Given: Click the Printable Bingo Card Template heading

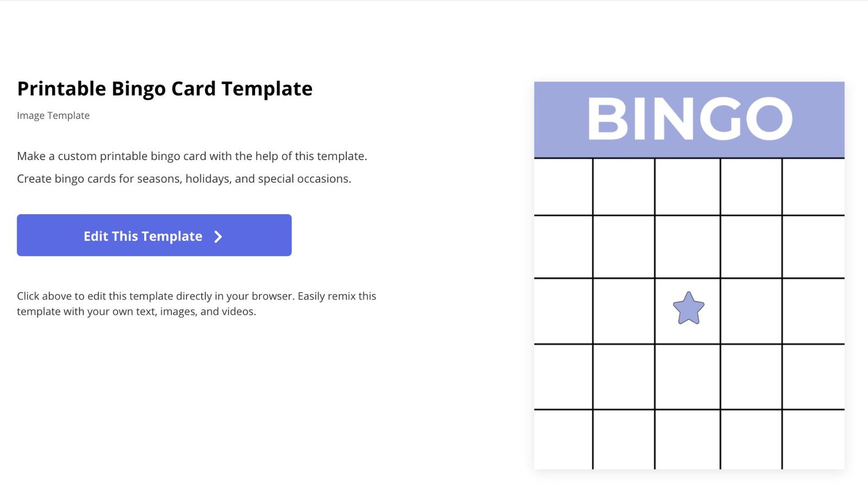Looking at the screenshot, I should 164,88.
